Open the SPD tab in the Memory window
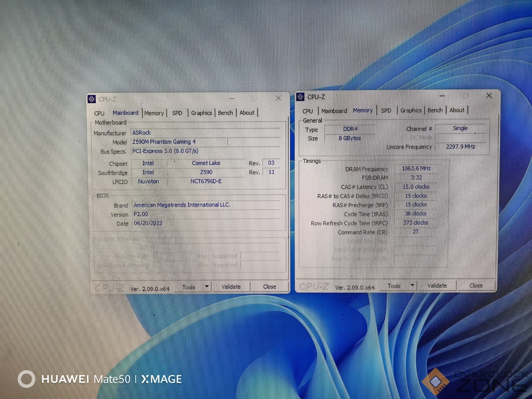 click(x=386, y=110)
